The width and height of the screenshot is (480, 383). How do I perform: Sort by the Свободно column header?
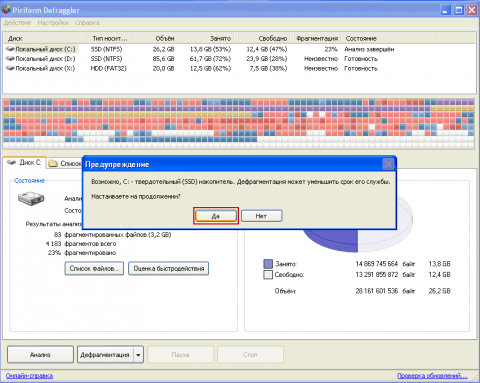(x=273, y=38)
